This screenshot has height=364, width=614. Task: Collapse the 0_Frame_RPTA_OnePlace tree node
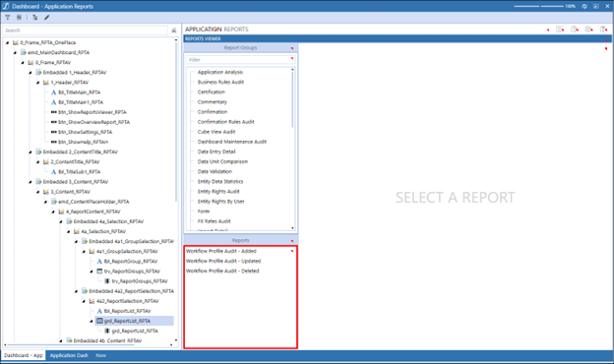[8, 42]
